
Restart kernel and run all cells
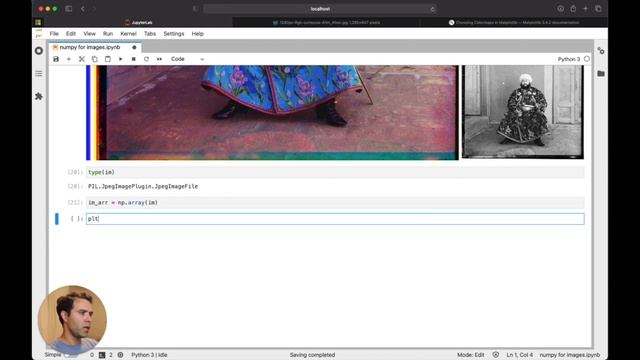point(159,59)
